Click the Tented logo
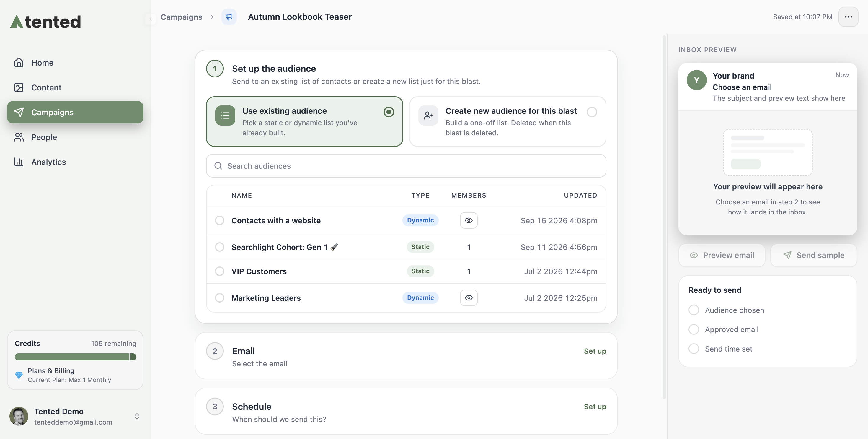 point(45,22)
